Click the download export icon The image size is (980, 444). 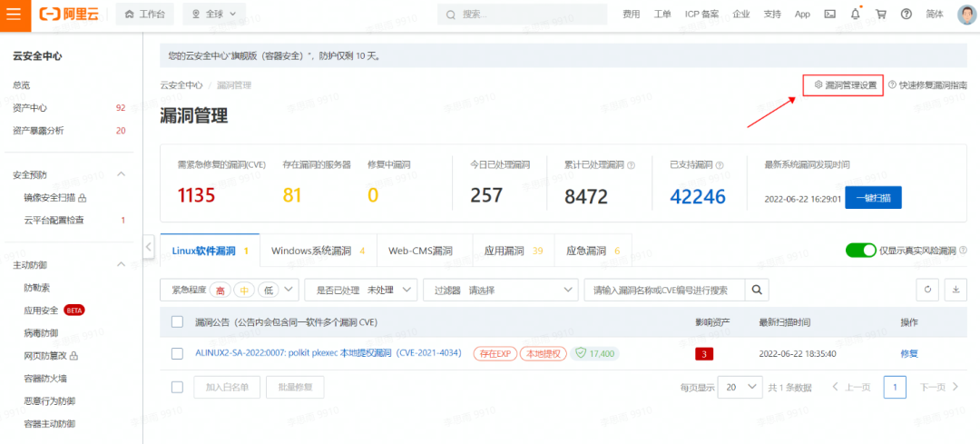[955, 290]
